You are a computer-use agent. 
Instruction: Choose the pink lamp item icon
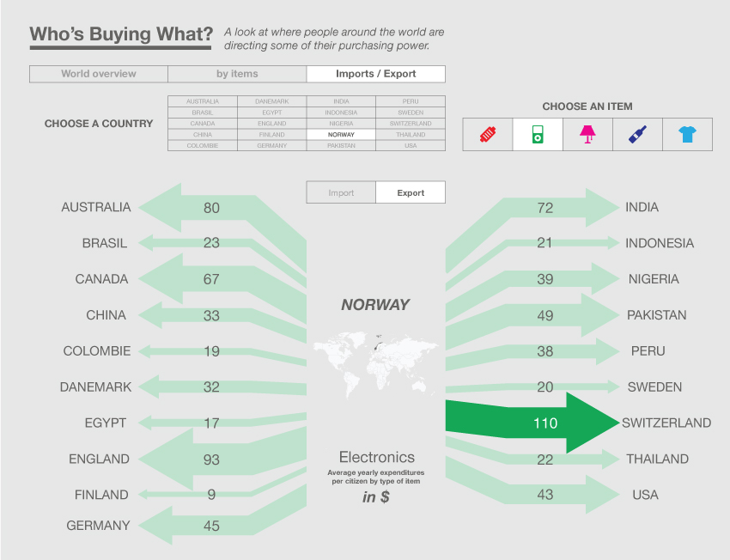pos(587,134)
